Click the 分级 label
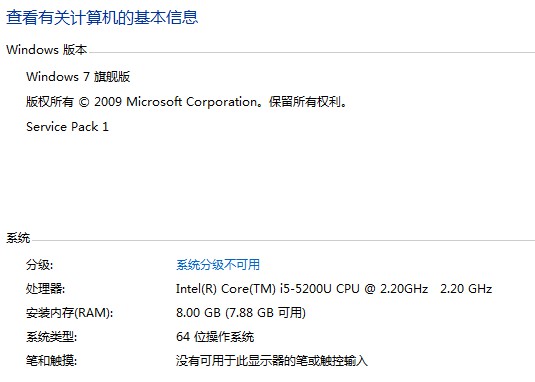Screen dimensions: 535x382 (x=39, y=265)
